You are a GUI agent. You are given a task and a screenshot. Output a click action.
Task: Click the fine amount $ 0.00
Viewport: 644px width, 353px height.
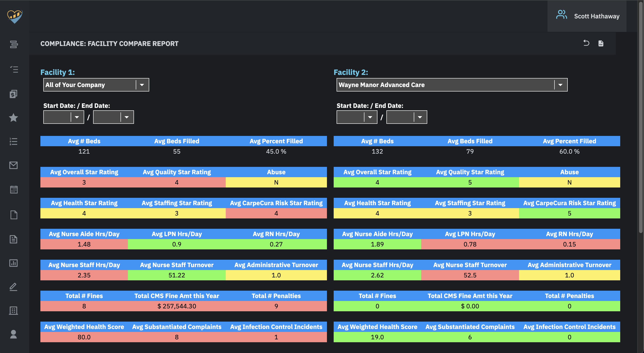coord(470,306)
